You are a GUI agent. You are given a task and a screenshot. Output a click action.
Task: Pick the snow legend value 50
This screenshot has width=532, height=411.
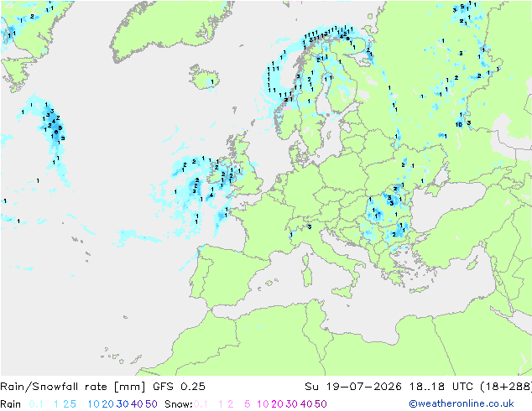[321, 404]
